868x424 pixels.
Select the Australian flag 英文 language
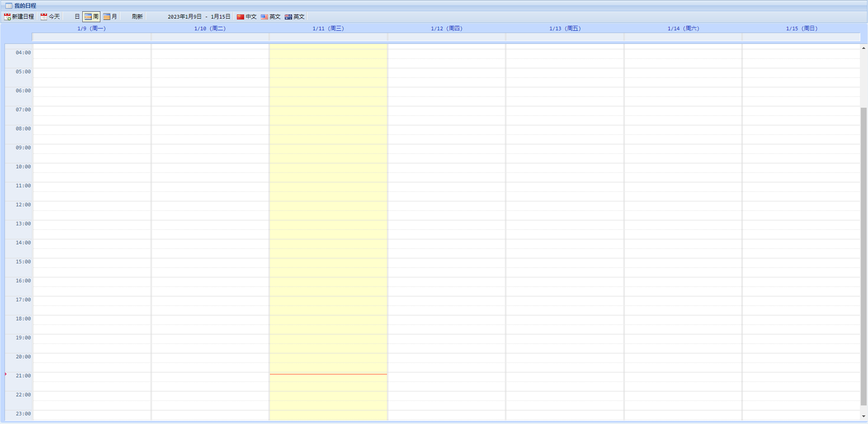(x=288, y=17)
